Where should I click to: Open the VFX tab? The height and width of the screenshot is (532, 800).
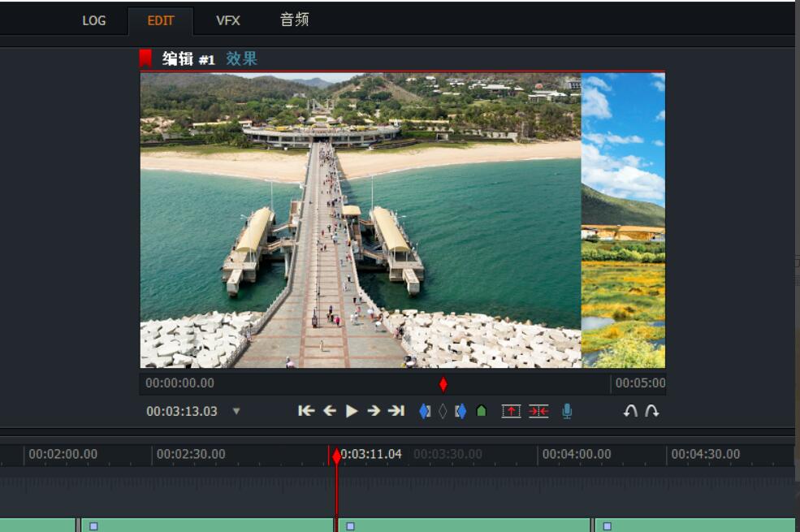(x=228, y=21)
